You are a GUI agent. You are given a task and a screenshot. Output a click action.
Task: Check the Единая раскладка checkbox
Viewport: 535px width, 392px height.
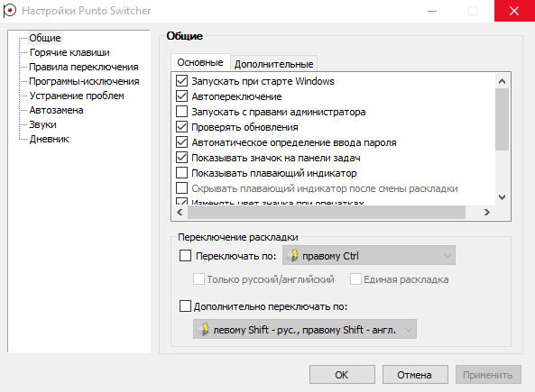point(355,279)
